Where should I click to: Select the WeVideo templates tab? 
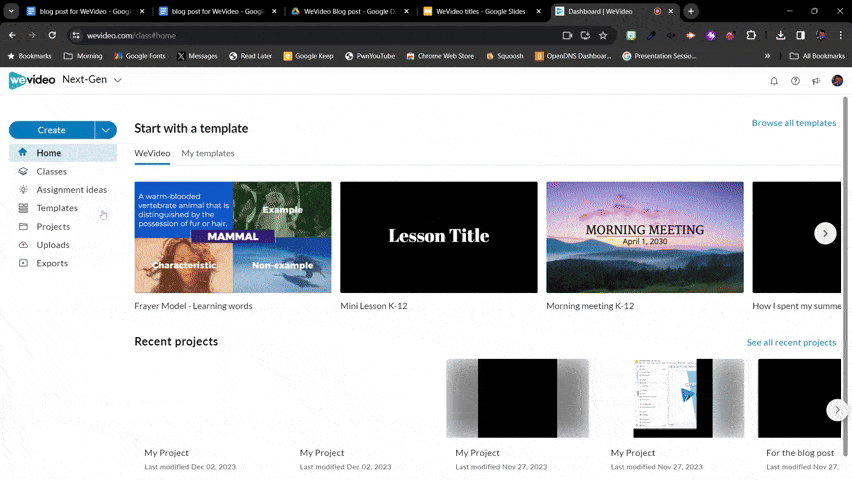coord(152,153)
